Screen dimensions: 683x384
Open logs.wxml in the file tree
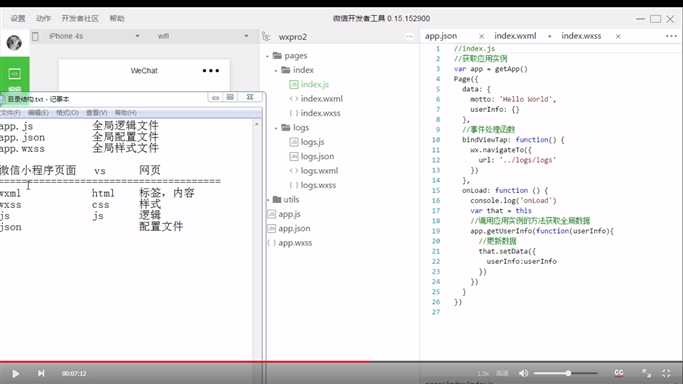(x=319, y=171)
